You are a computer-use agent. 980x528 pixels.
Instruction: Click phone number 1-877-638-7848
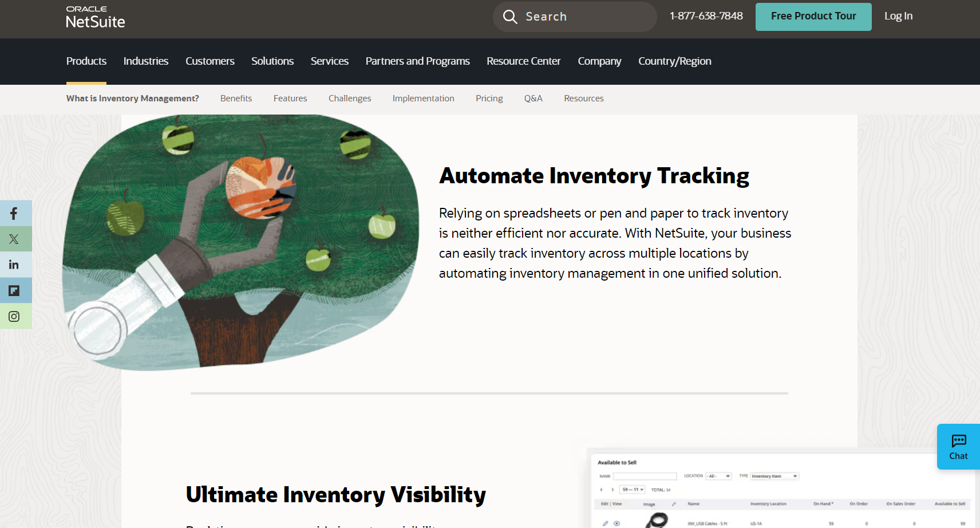pyautogui.click(x=706, y=16)
